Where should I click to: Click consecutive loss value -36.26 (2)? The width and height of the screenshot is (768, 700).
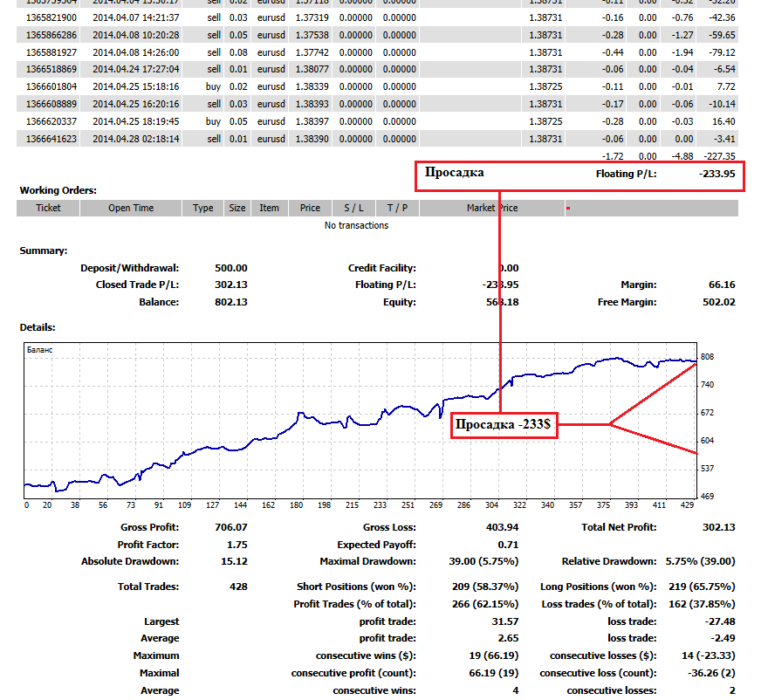click(711, 674)
